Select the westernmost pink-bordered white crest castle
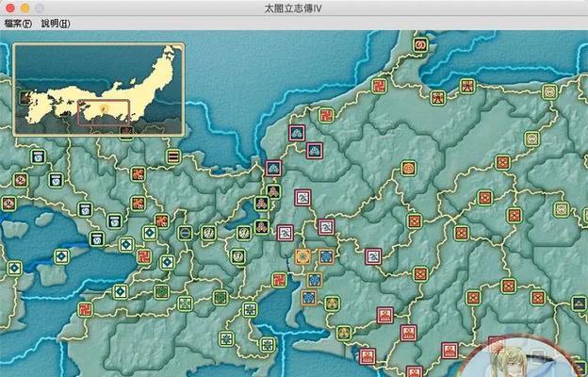 (x=285, y=233)
